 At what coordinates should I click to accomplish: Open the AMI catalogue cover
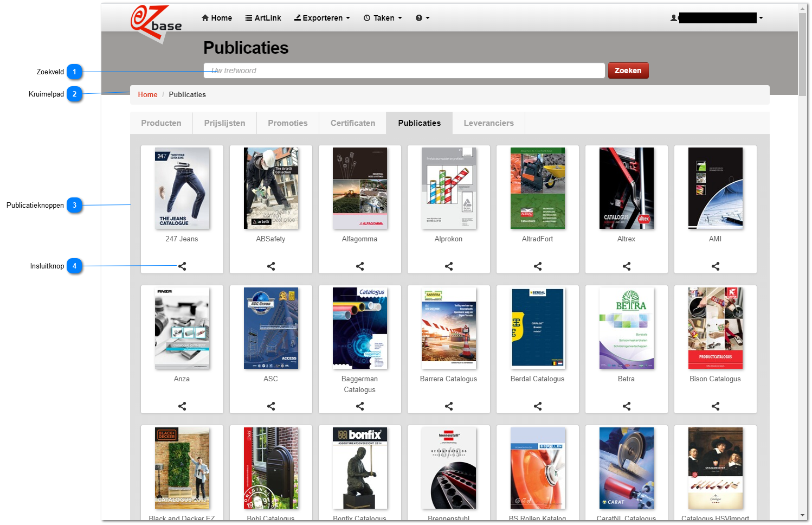tap(716, 188)
